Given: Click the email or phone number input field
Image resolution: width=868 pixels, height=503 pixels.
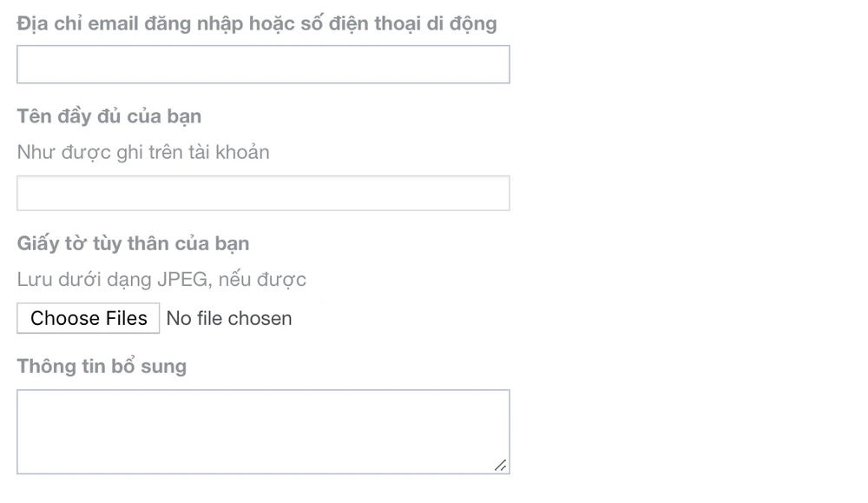Looking at the screenshot, I should coord(263,64).
